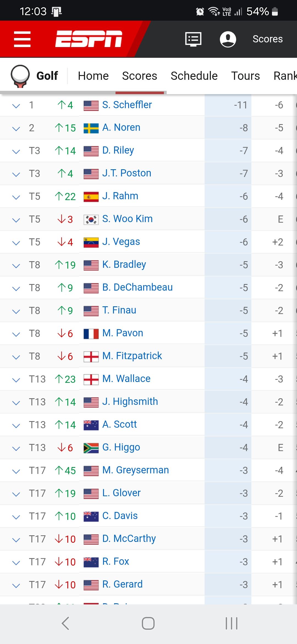Open the news feed icon in the header
Image resolution: width=297 pixels, height=644 pixels.
pyautogui.click(x=193, y=39)
